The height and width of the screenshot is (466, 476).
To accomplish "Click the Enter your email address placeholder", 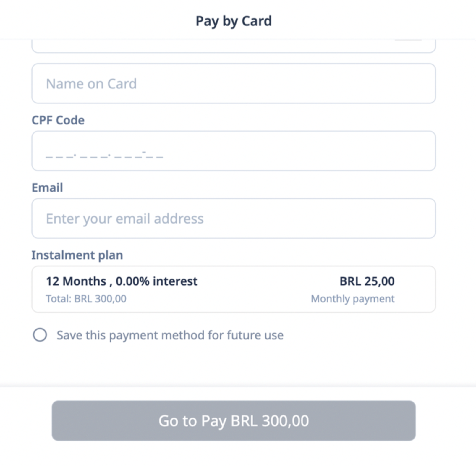I will 125,219.
